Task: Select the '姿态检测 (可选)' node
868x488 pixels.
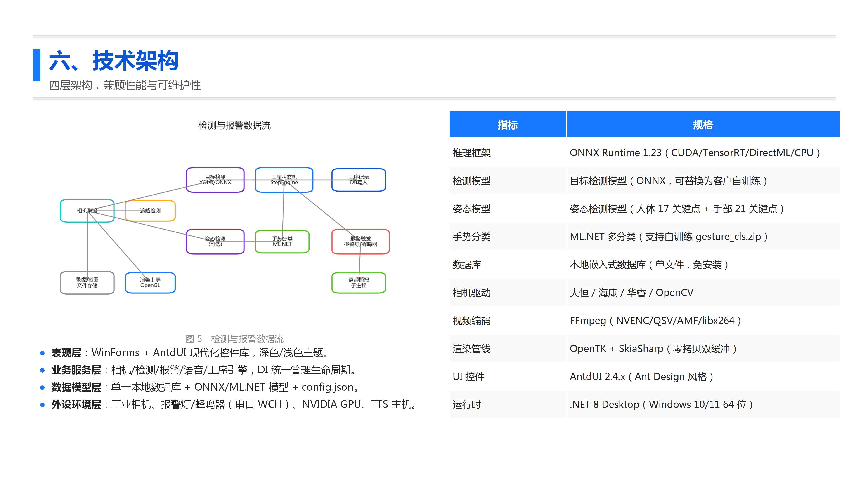Action: click(x=215, y=242)
